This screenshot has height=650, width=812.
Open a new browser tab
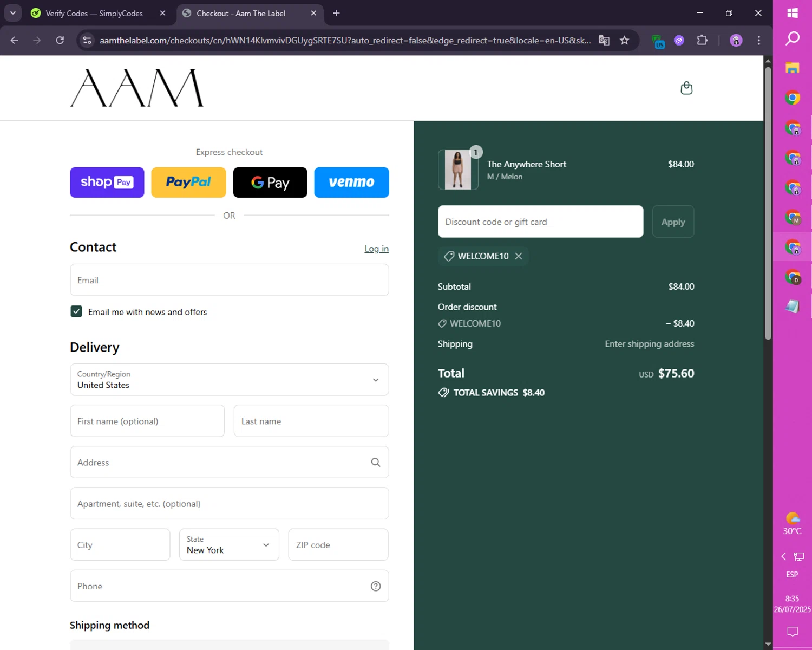(x=336, y=13)
